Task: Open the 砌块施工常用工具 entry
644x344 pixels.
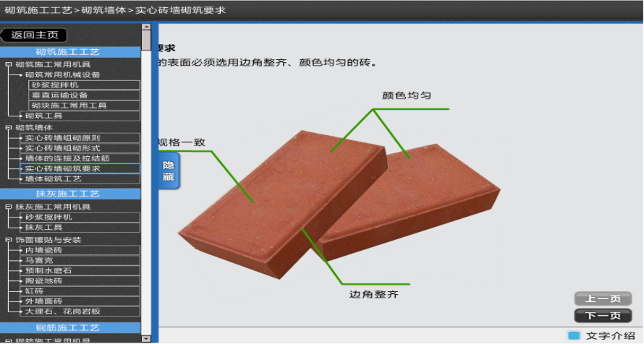Action: (x=84, y=106)
